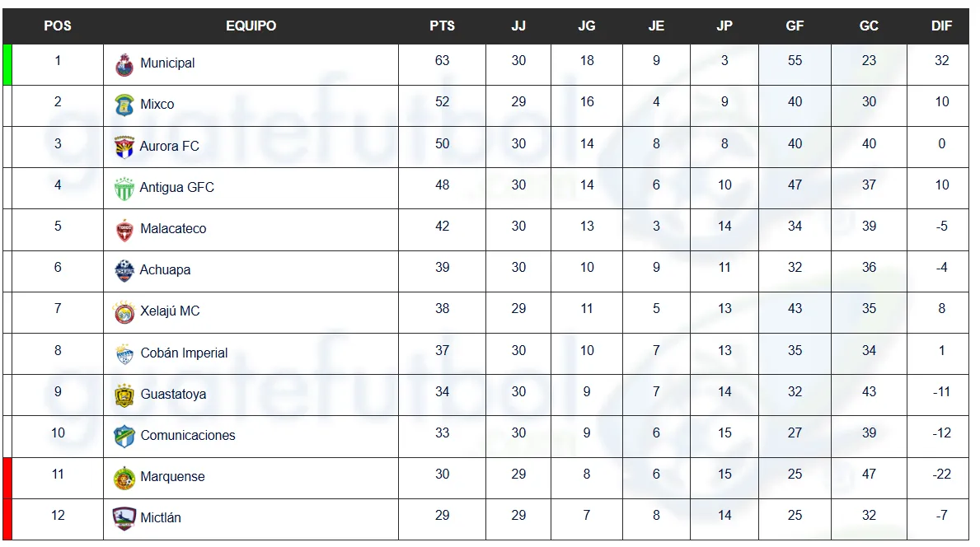
Task: Click the Aurora FC crest icon
Action: point(124,147)
